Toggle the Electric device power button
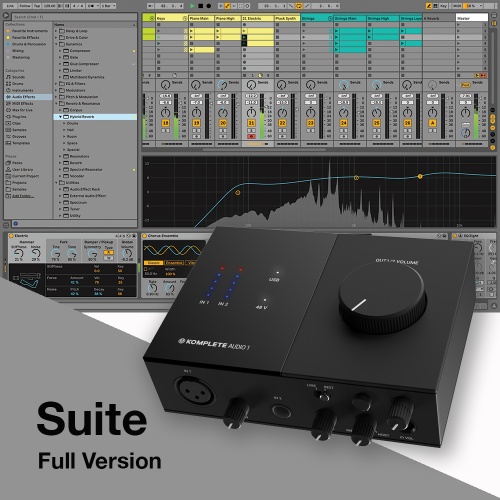The image size is (500, 500). click(x=11, y=236)
